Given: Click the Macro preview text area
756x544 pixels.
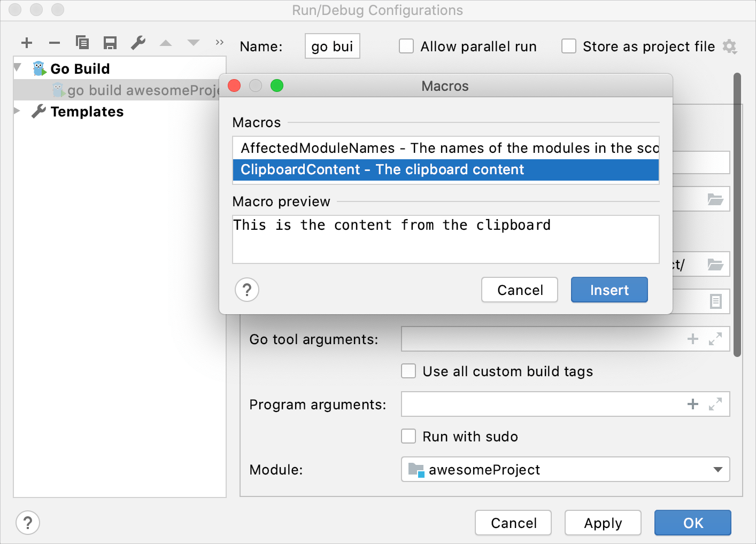Looking at the screenshot, I should pyautogui.click(x=446, y=239).
